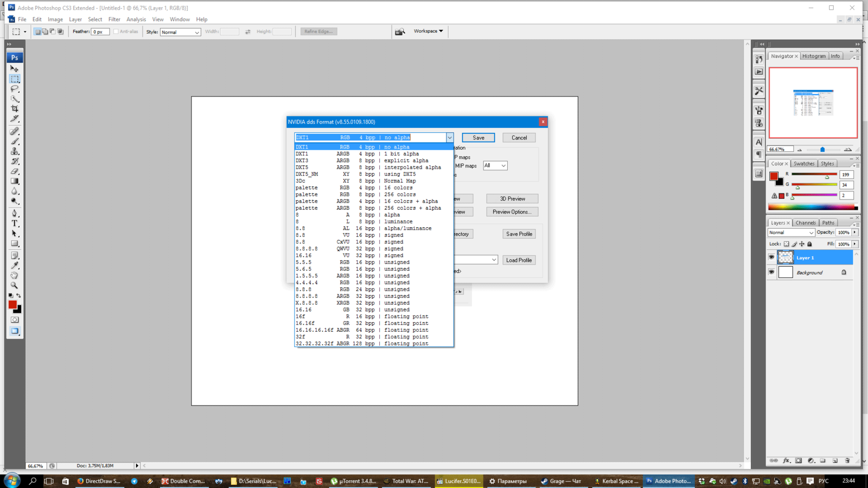868x488 pixels.
Task: Create new layer icon in Layers panel
Action: pyautogui.click(x=835, y=460)
